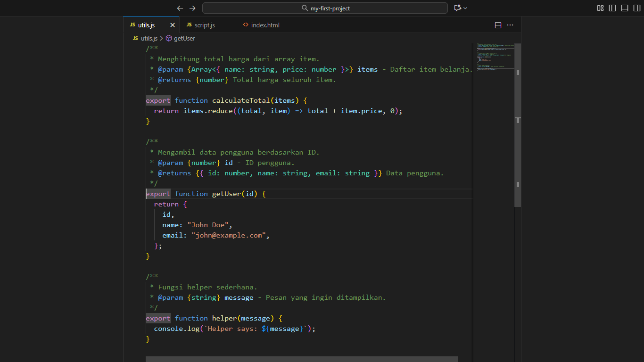Click the HTML icon on the index.html tab
Image resolution: width=644 pixels, height=362 pixels.
point(245,25)
